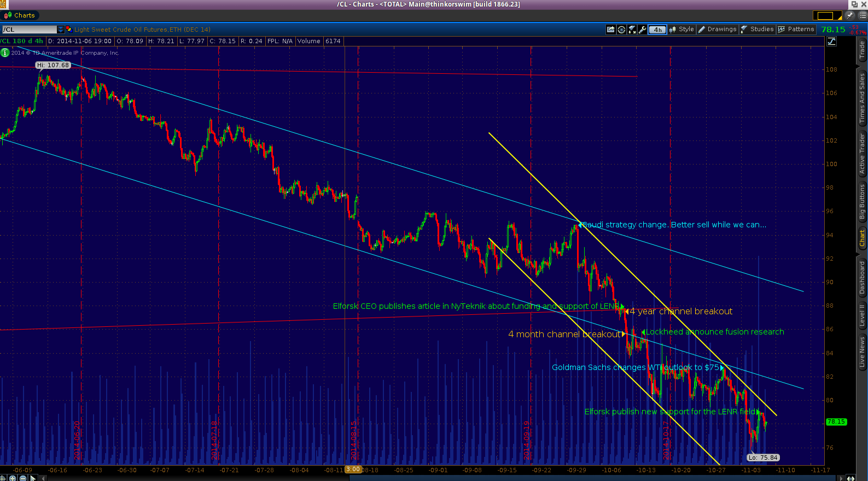
Task: Open the Trade side tab
Action: [863, 51]
